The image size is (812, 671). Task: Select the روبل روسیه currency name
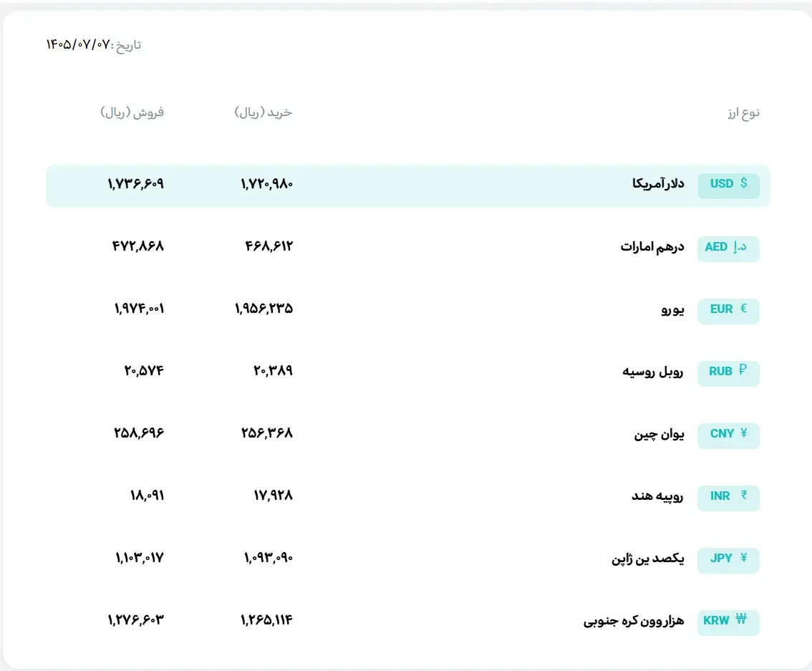click(x=652, y=372)
